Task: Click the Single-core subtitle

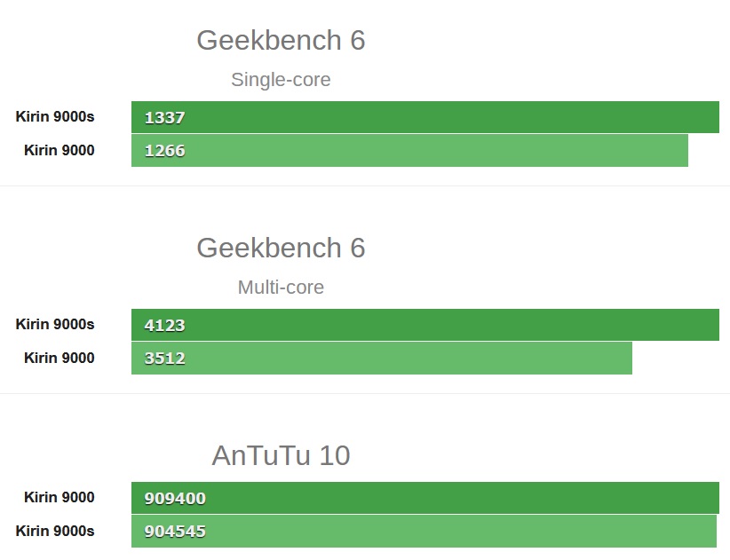Action: (x=281, y=80)
